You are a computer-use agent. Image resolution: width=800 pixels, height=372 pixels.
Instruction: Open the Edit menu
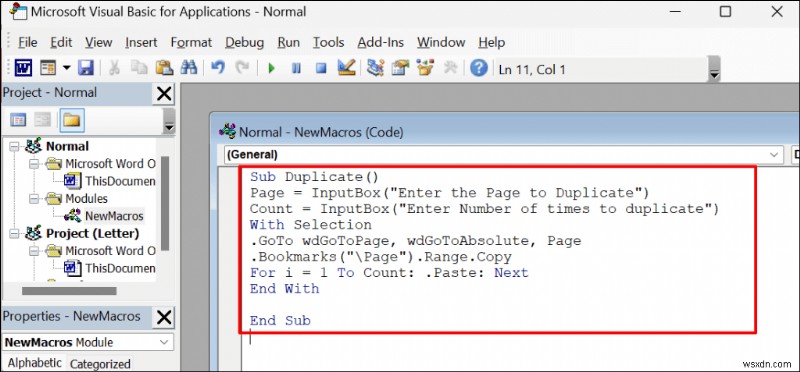(61, 42)
